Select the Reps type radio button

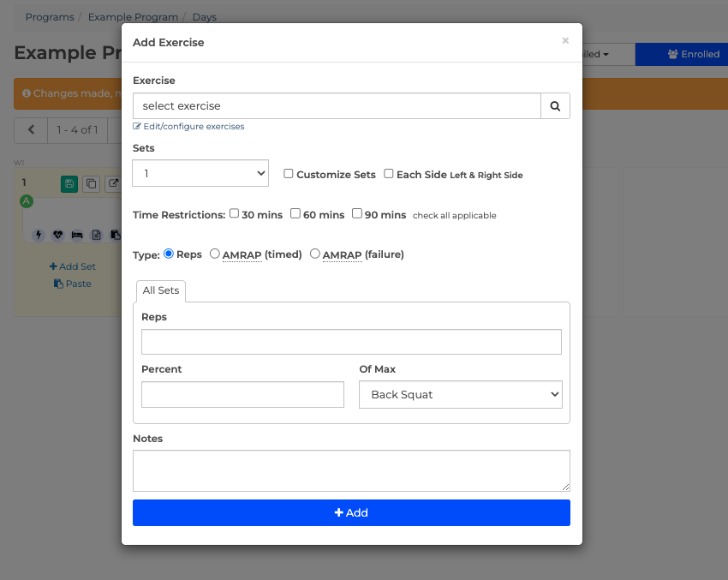pyautogui.click(x=169, y=254)
